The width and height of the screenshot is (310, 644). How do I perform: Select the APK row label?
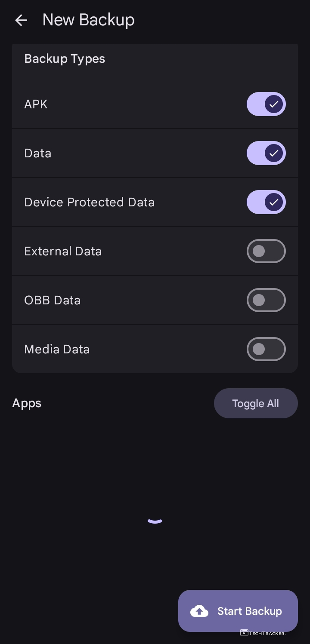pos(36,104)
